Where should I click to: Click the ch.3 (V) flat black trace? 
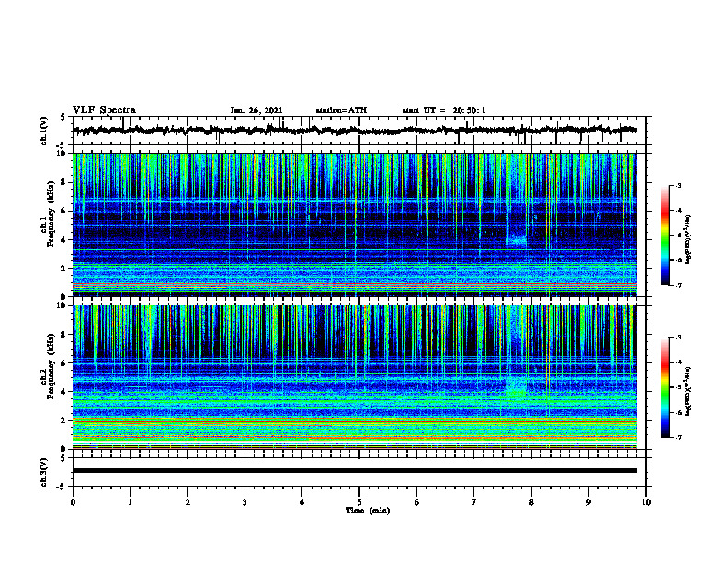(354, 471)
